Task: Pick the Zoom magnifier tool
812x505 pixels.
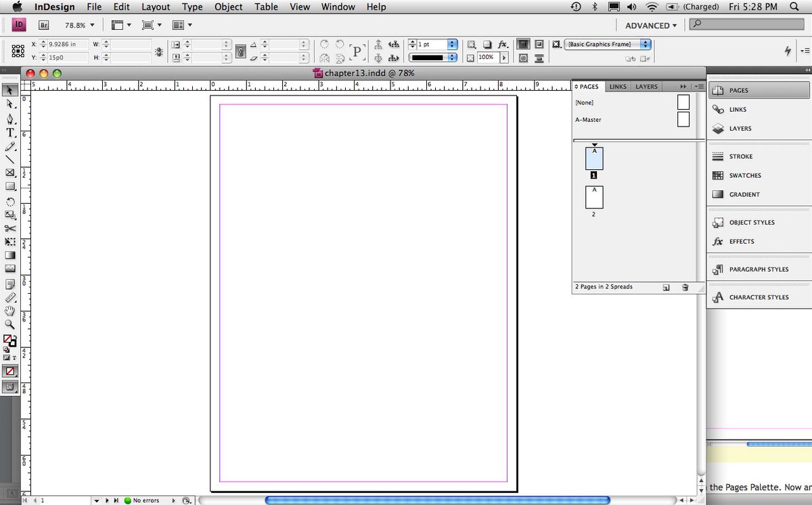Action: pos(10,324)
